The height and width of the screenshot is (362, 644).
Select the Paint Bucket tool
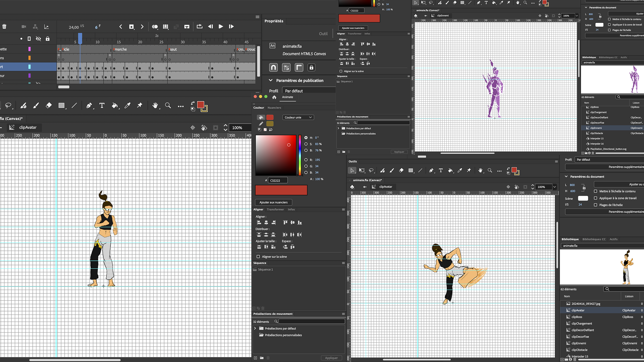(450, 170)
